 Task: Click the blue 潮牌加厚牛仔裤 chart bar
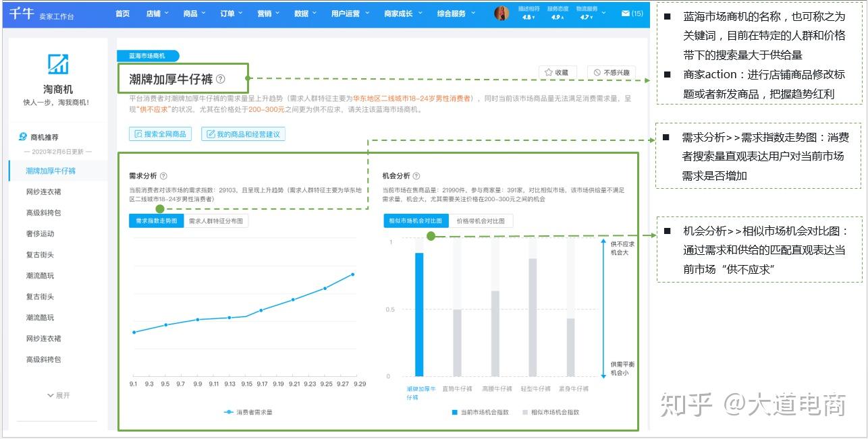point(419,314)
